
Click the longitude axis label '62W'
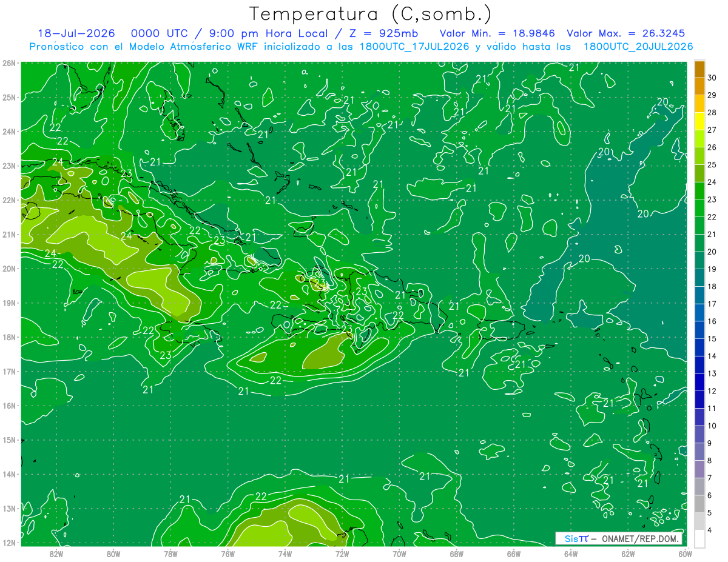click(x=628, y=554)
